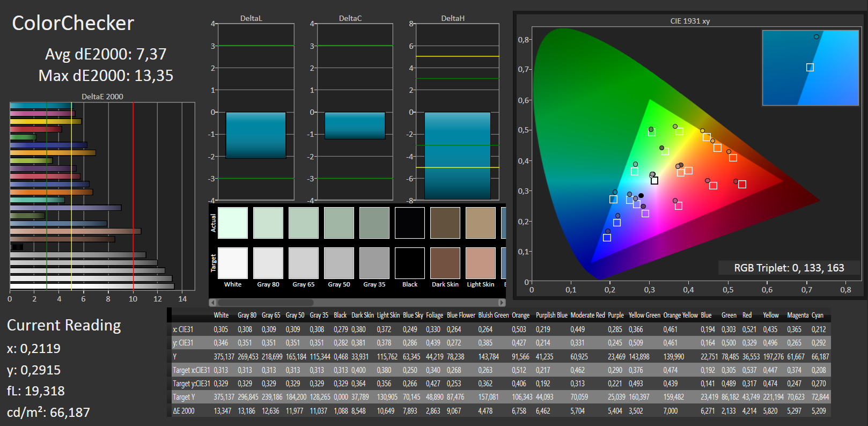Select the Target White color swatch
Screen dimensions: 868x426
click(233, 263)
